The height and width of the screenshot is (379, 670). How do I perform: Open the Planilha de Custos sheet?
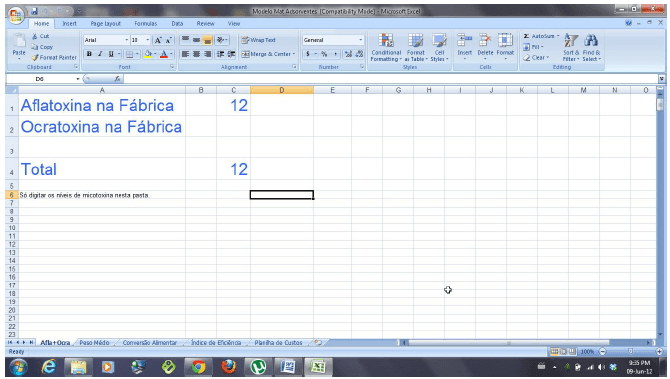278,343
